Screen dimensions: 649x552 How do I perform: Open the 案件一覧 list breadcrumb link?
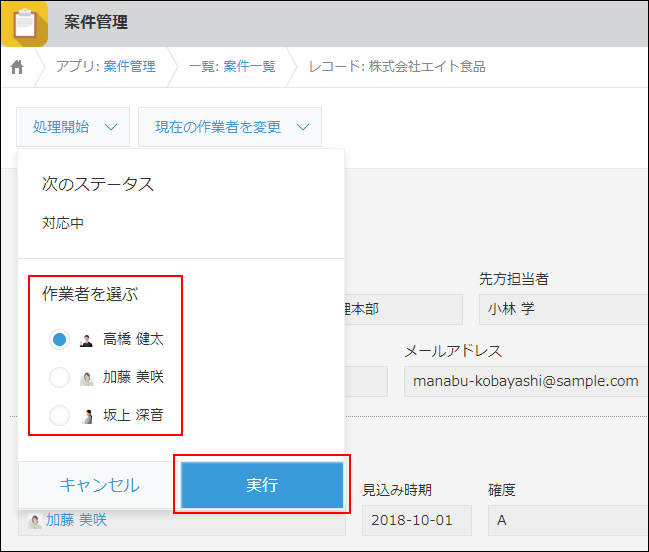pyautogui.click(x=249, y=66)
